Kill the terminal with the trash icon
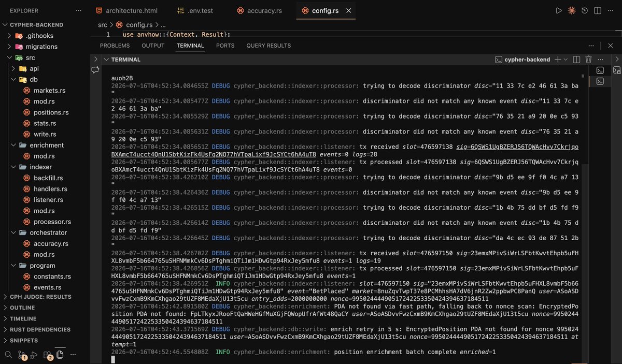Screen dimensions: 622x364 click(x=589, y=60)
